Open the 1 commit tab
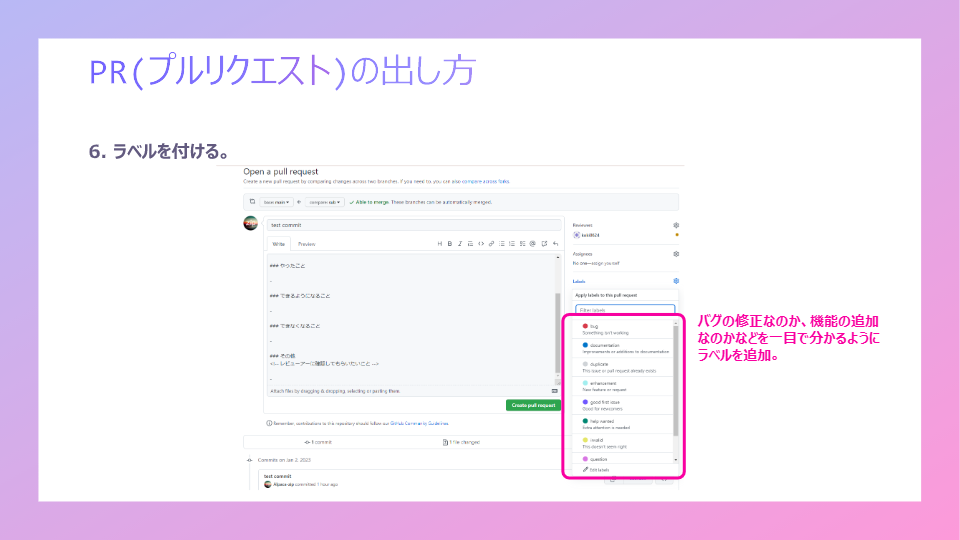Viewport: 960px width, 540px height. (x=318, y=442)
